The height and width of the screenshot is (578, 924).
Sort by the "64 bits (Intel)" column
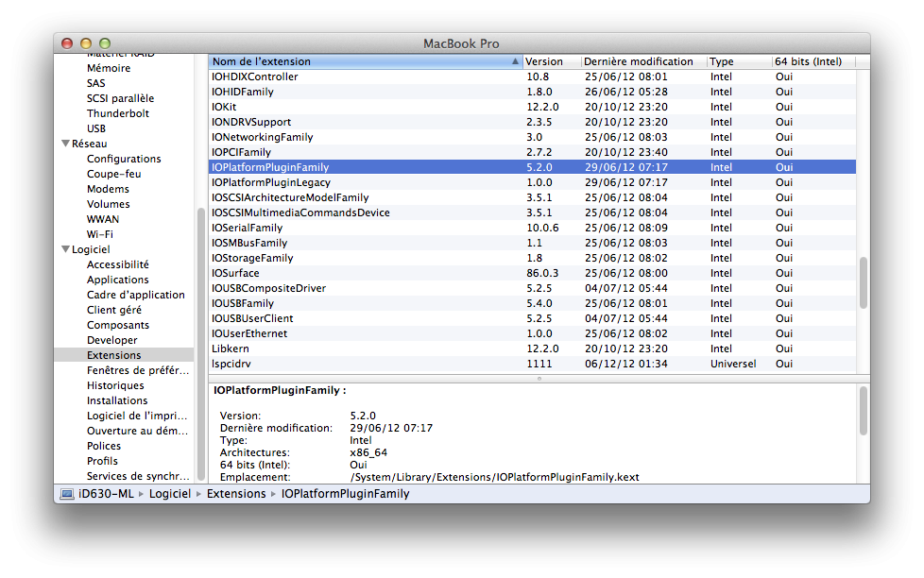pyautogui.click(x=811, y=60)
